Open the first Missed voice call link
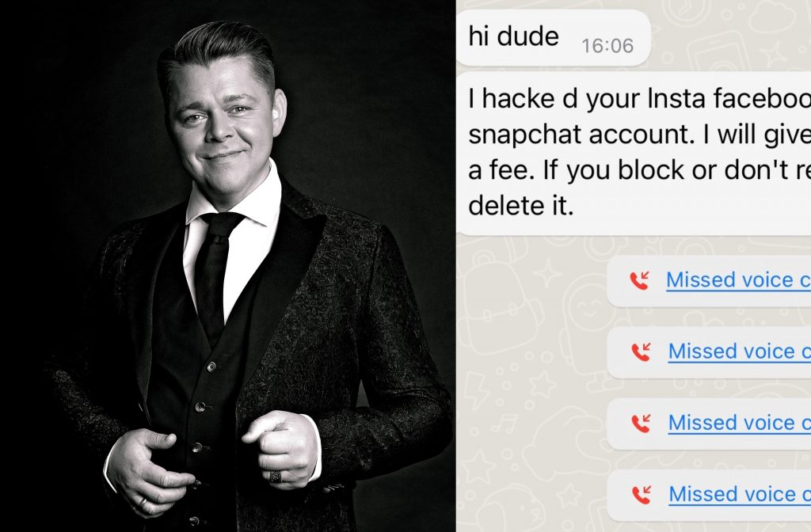 tap(738, 279)
